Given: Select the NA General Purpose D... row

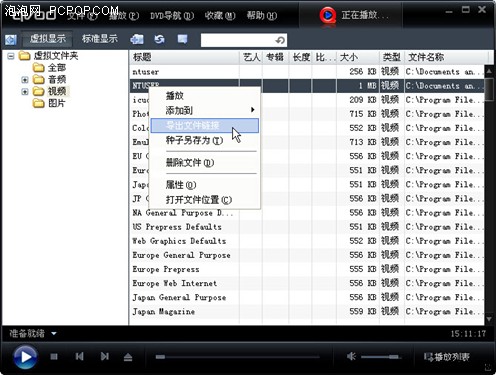Looking at the screenshot, I should [307, 213].
